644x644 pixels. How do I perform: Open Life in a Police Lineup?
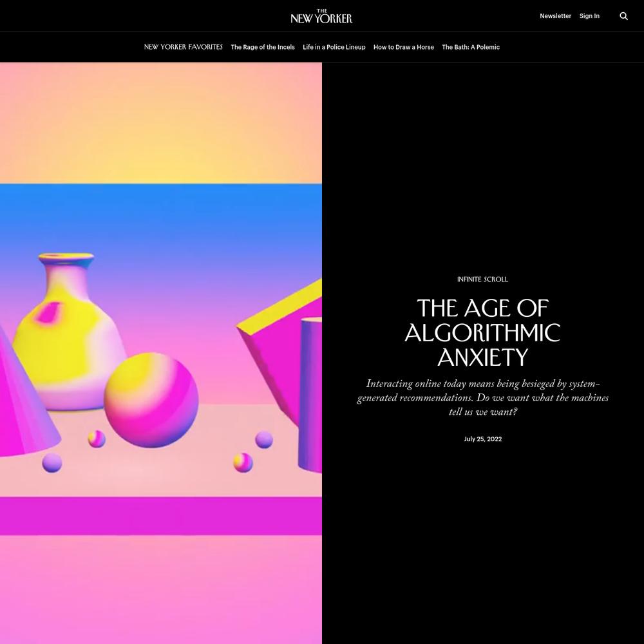coord(334,47)
